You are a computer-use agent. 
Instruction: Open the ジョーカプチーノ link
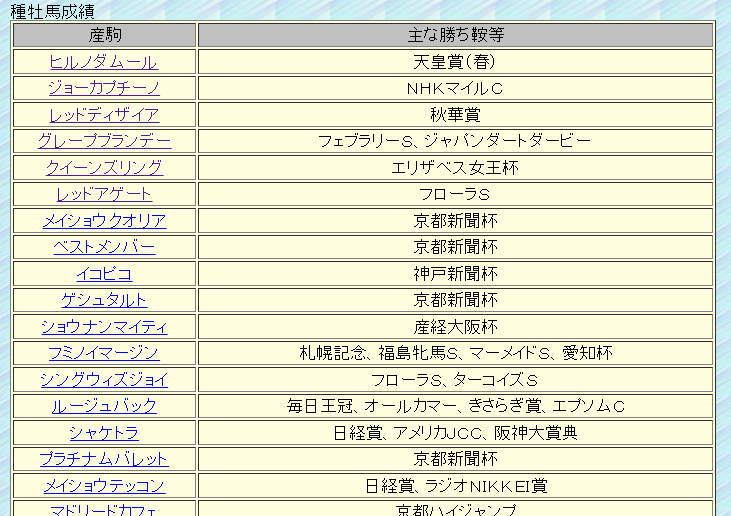pyautogui.click(x=104, y=89)
